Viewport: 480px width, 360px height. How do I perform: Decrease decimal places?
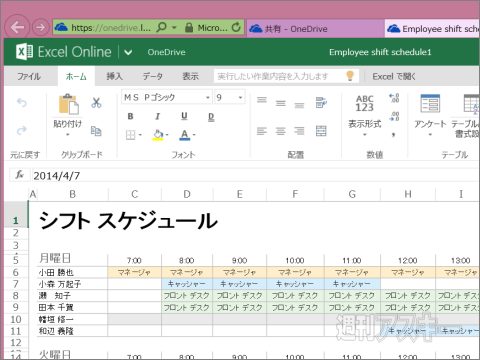(394, 116)
